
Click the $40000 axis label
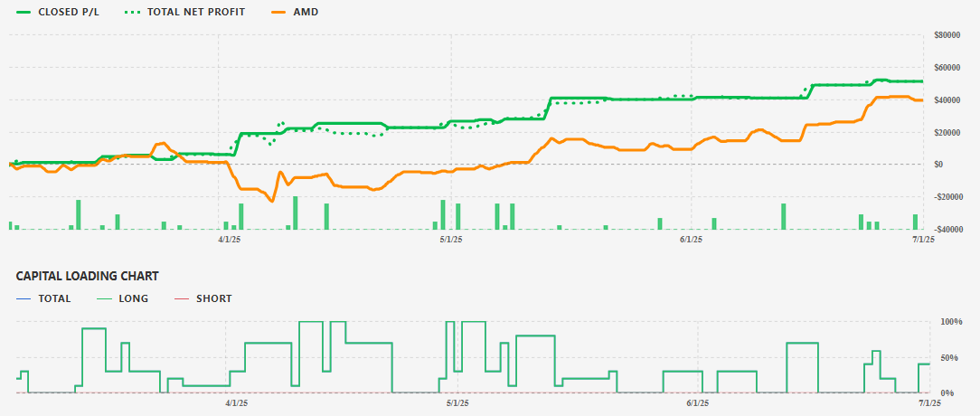click(x=945, y=100)
